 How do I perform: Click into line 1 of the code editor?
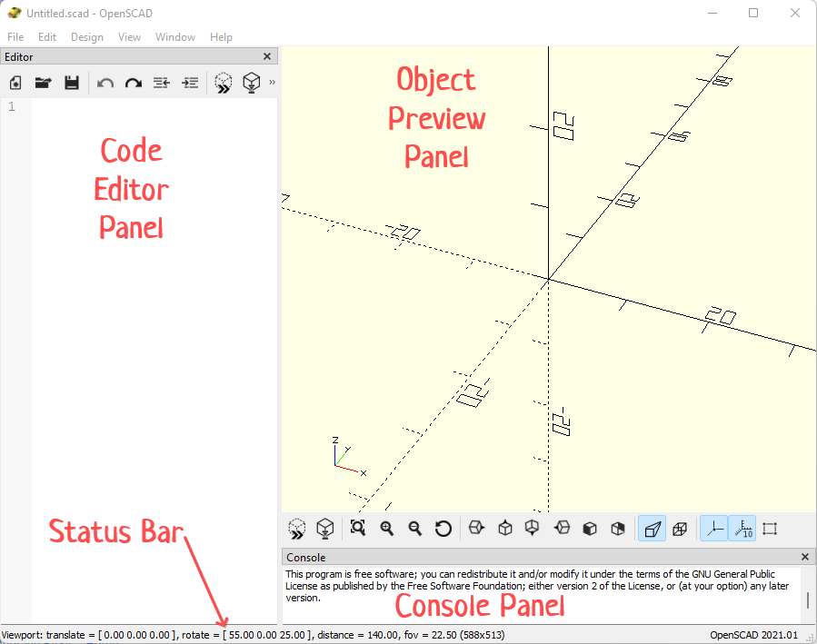[x=154, y=106]
